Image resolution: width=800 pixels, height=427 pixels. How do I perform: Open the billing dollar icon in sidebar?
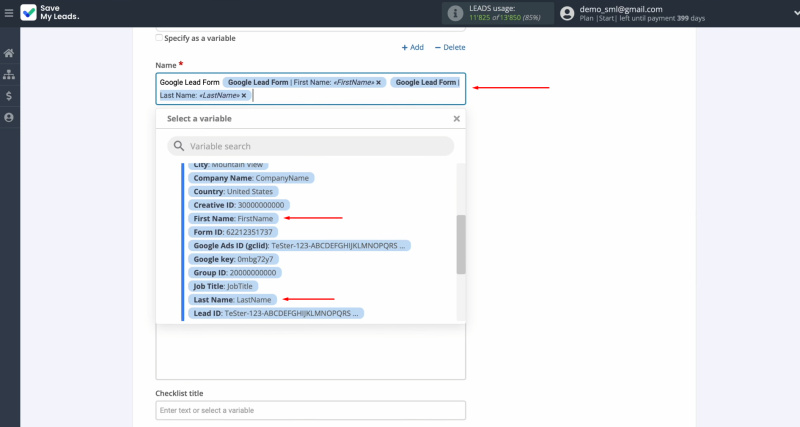(x=9, y=96)
